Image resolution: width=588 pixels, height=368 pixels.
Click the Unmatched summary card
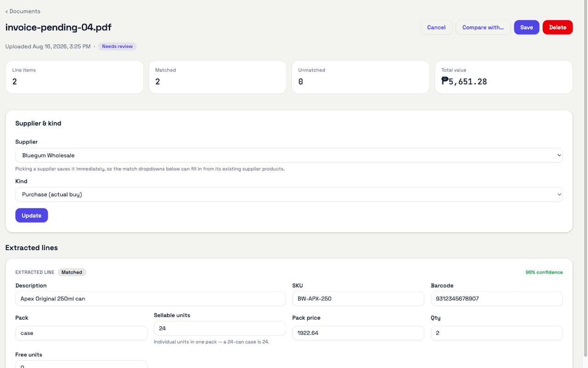[361, 77]
